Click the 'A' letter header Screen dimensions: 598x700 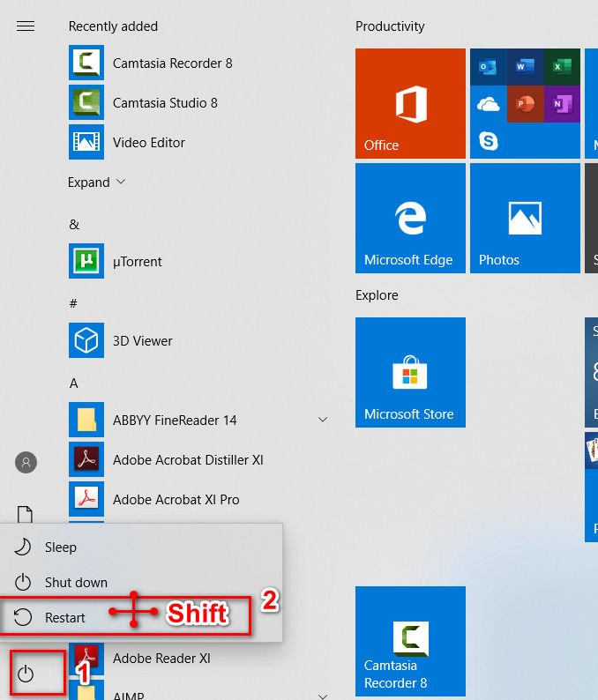74,383
